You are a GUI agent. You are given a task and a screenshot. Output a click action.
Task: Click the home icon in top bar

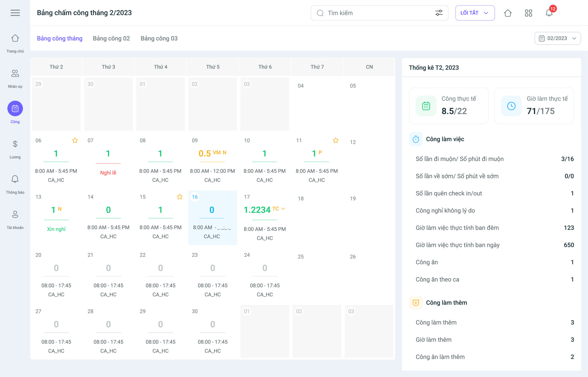(x=508, y=13)
